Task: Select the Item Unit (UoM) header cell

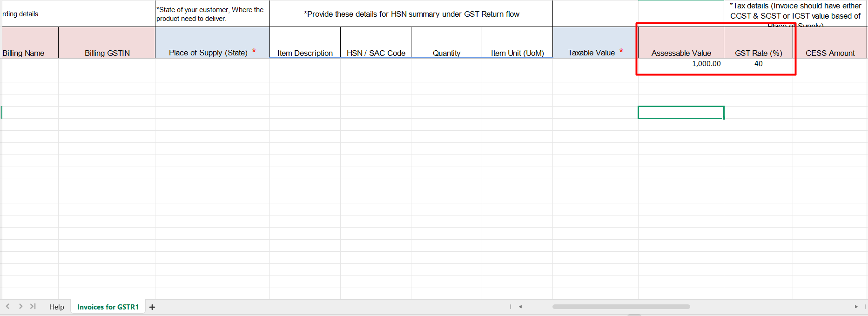Action: (517, 43)
